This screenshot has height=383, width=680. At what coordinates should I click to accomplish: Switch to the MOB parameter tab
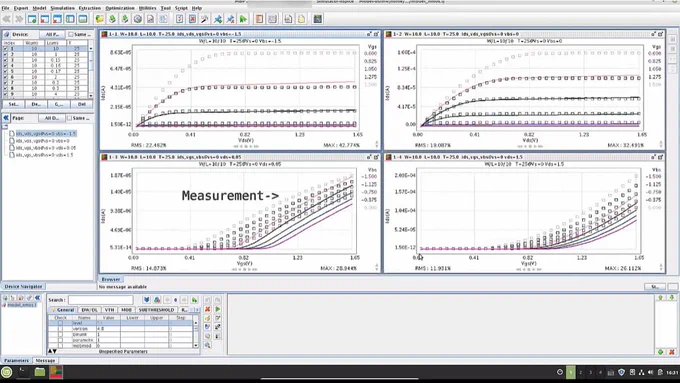click(x=126, y=310)
